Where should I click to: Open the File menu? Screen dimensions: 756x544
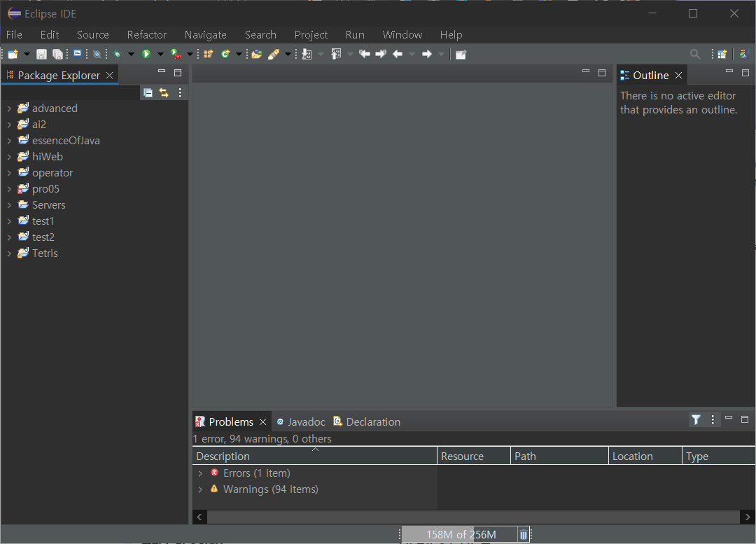14,35
